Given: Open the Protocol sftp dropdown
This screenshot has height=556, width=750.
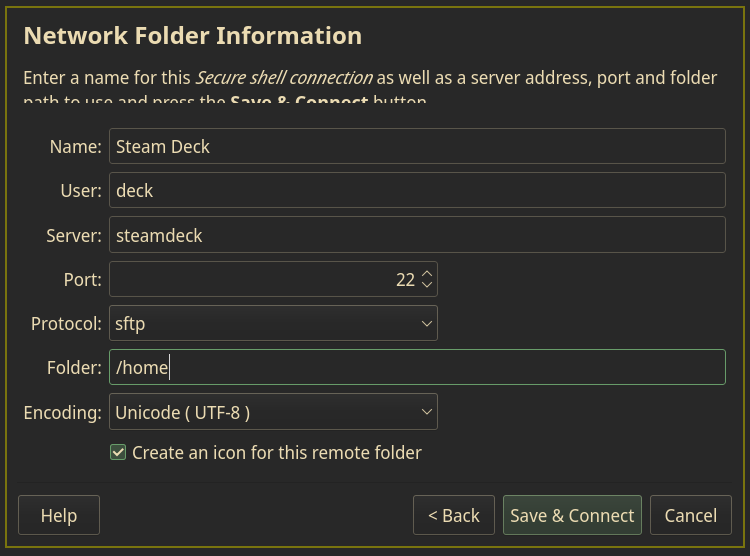Looking at the screenshot, I should click(272, 323).
